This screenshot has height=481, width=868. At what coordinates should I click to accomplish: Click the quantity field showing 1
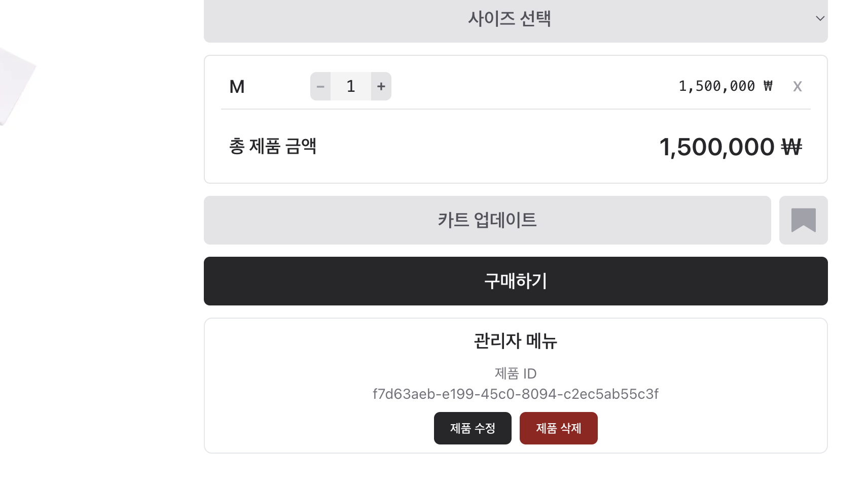pyautogui.click(x=351, y=86)
